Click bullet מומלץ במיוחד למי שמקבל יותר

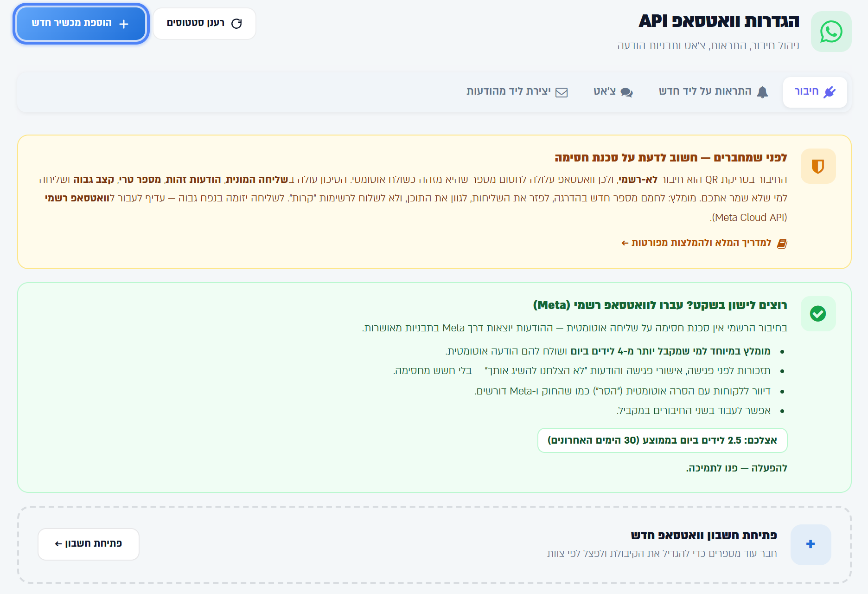tap(608, 351)
